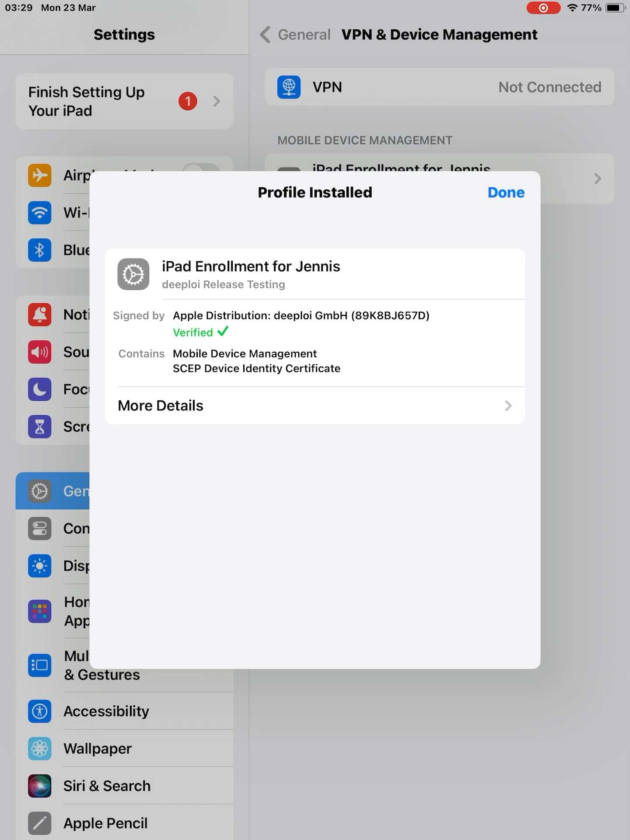Go back to General settings
The width and height of the screenshot is (630, 840).
(x=295, y=35)
